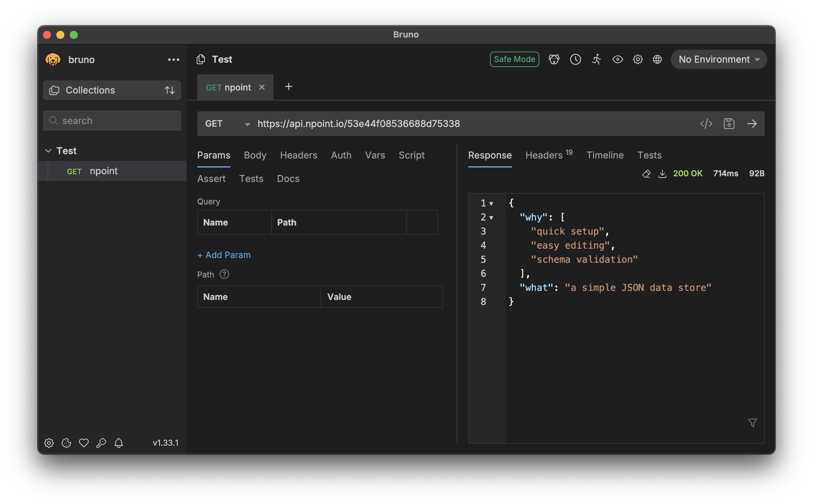Click the eye variables icon

point(617,59)
